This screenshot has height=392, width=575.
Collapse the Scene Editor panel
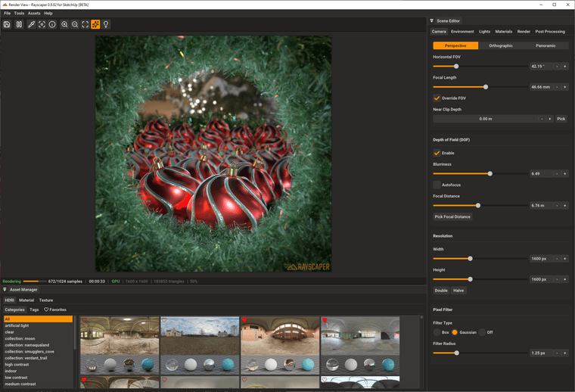(431, 21)
